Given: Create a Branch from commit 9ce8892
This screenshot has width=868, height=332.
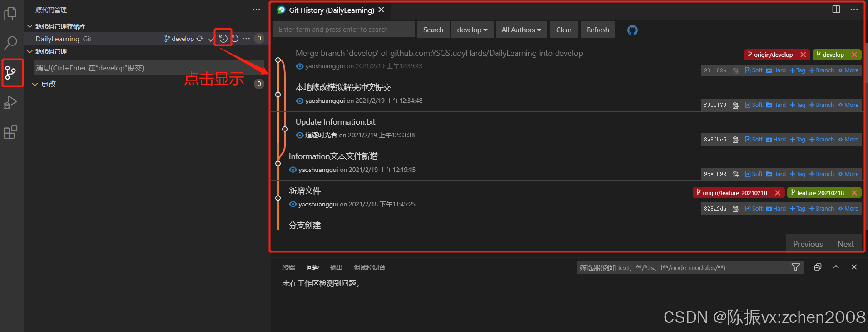Looking at the screenshot, I should click(x=822, y=174).
